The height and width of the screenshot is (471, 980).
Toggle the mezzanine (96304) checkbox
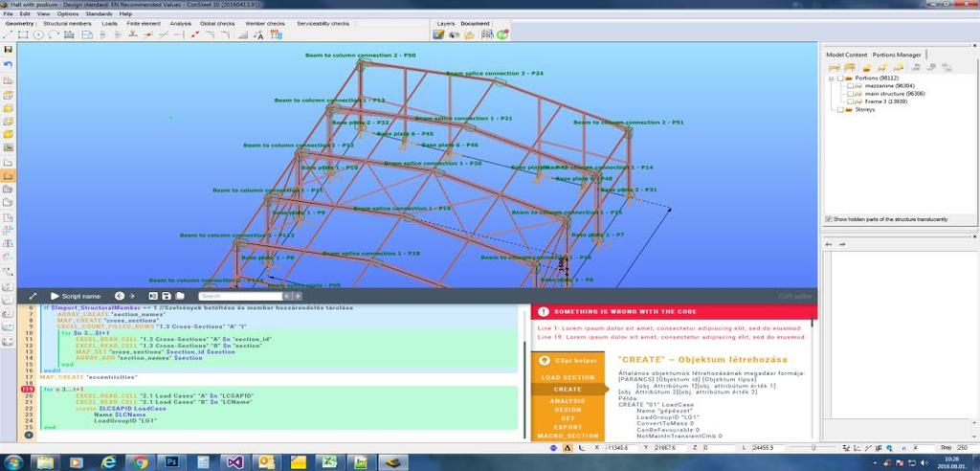pos(850,86)
